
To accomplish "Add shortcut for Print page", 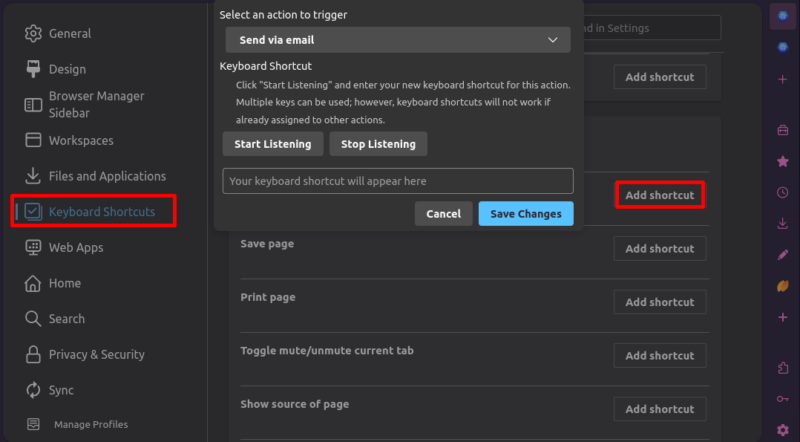I will click(x=660, y=302).
